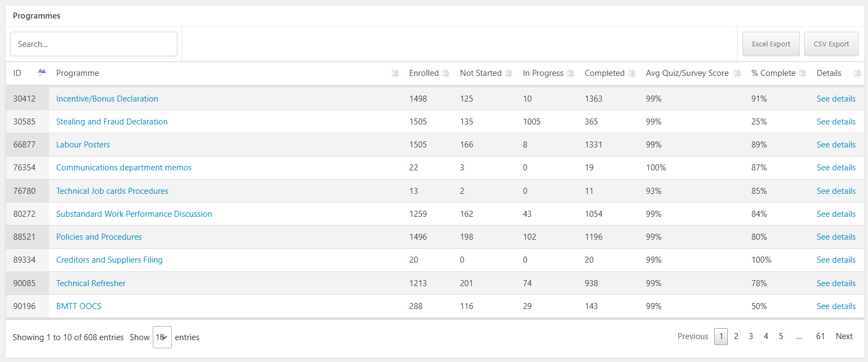
Task: Click Next page button
Action: [843, 336]
